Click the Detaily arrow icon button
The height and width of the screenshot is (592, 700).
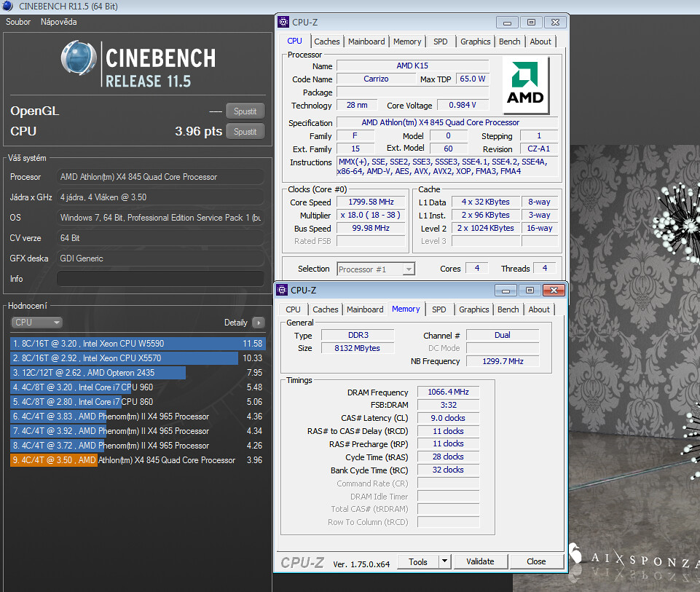pos(259,322)
